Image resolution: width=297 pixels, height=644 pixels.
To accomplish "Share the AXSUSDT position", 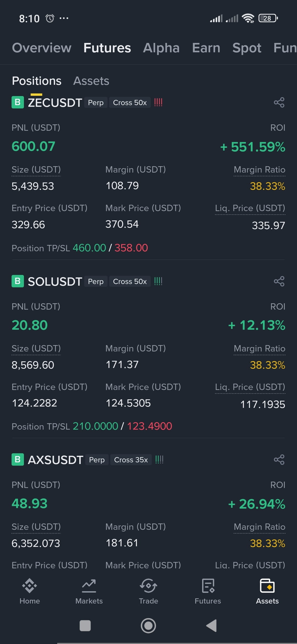I will pos(279,460).
